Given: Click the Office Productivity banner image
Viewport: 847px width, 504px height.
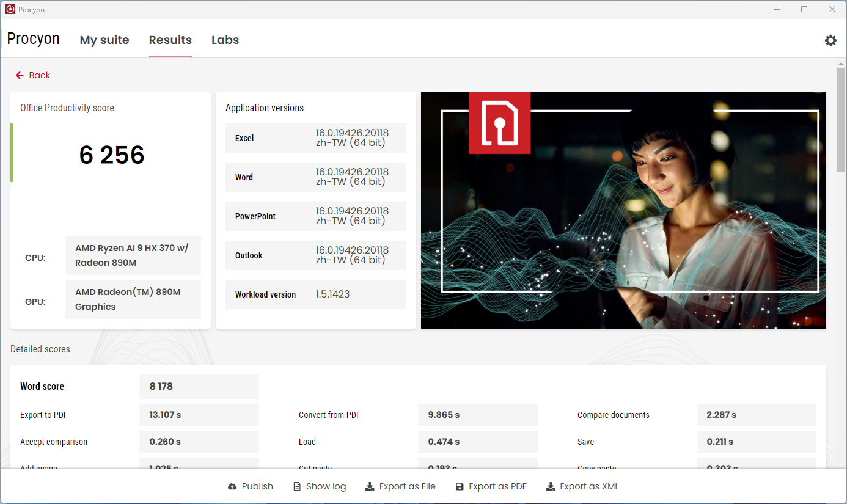Looking at the screenshot, I should pyautogui.click(x=623, y=210).
